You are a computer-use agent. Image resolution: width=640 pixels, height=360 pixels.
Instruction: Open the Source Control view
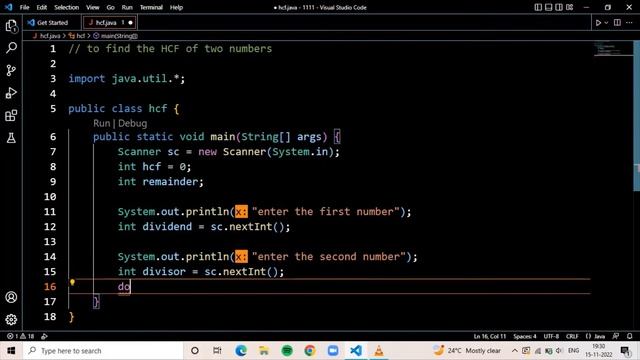11,70
